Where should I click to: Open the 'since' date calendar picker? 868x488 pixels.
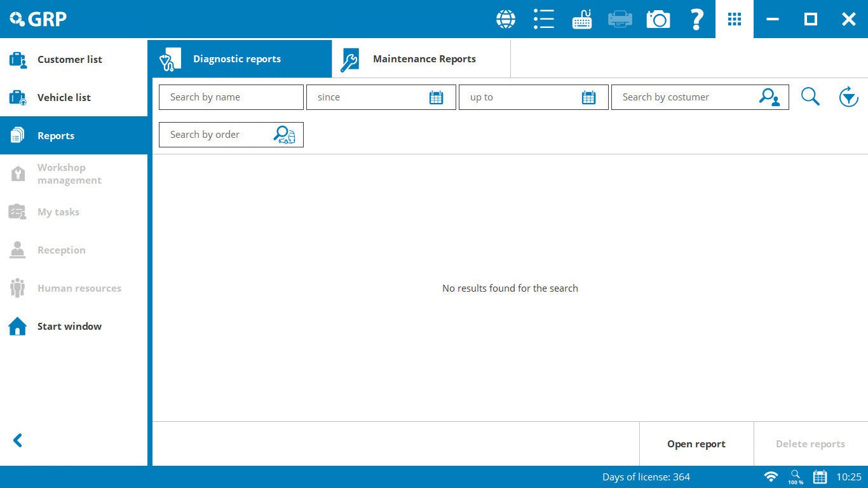436,97
